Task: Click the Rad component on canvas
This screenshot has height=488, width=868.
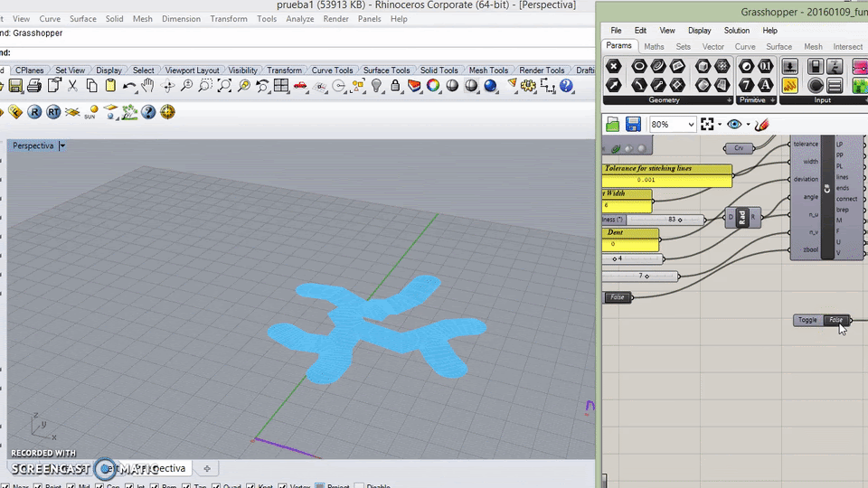Action: click(742, 218)
